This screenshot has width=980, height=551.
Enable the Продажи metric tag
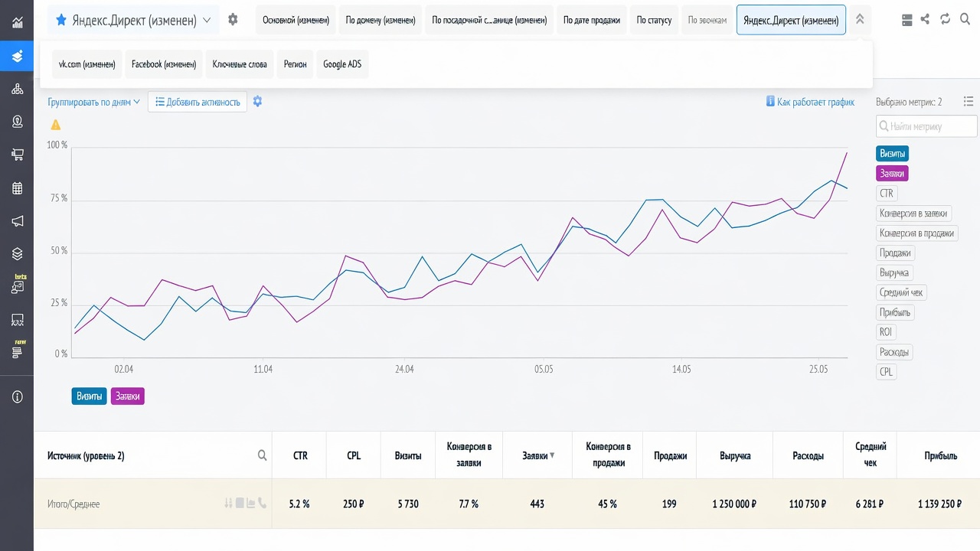click(x=895, y=253)
